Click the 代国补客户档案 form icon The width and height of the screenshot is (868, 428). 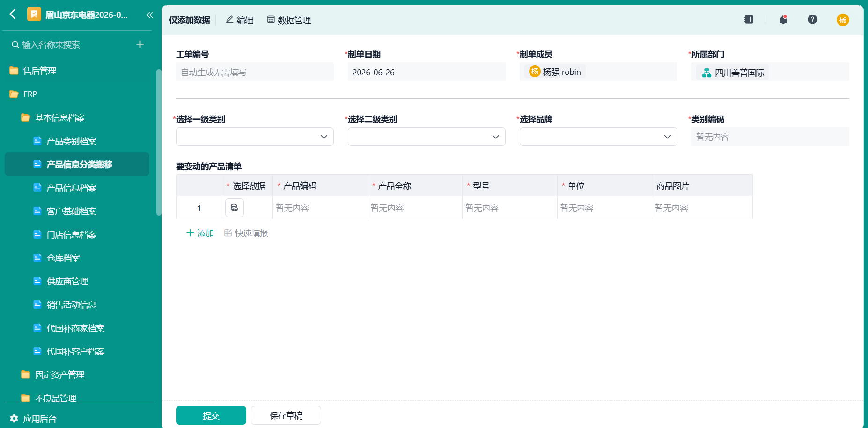pos(37,351)
